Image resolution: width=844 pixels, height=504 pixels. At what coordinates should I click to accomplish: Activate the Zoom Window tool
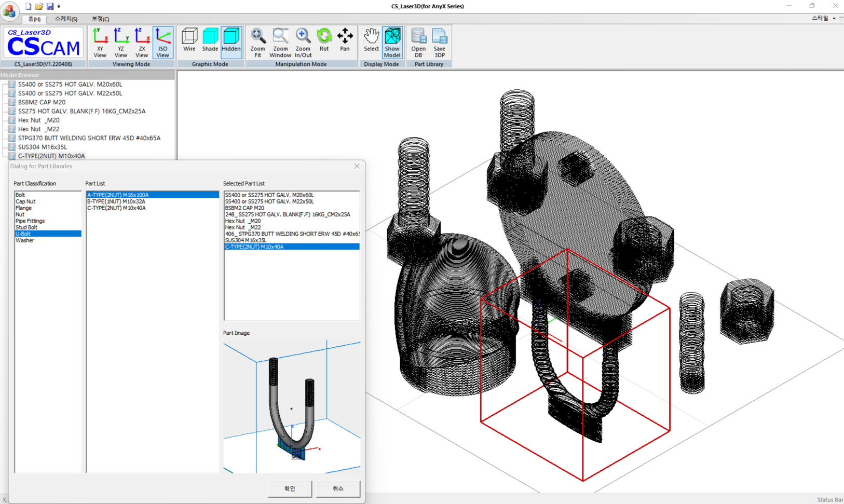pyautogui.click(x=280, y=43)
